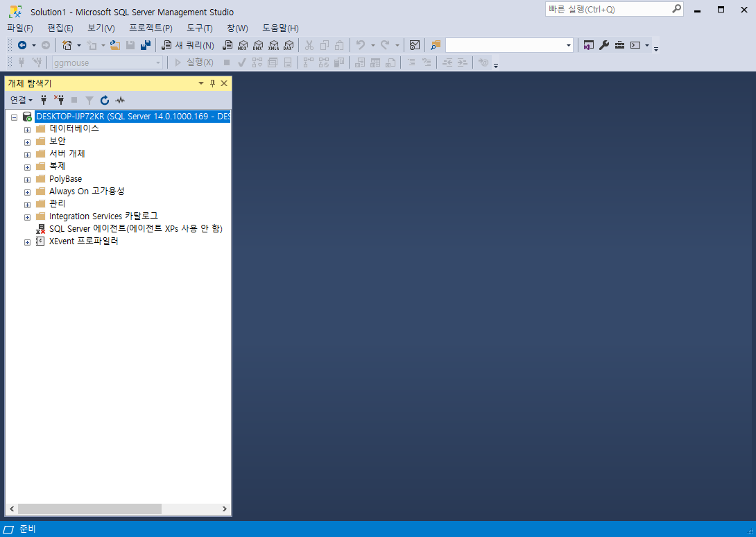Expand the PolyBase node

tap(28, 180)
